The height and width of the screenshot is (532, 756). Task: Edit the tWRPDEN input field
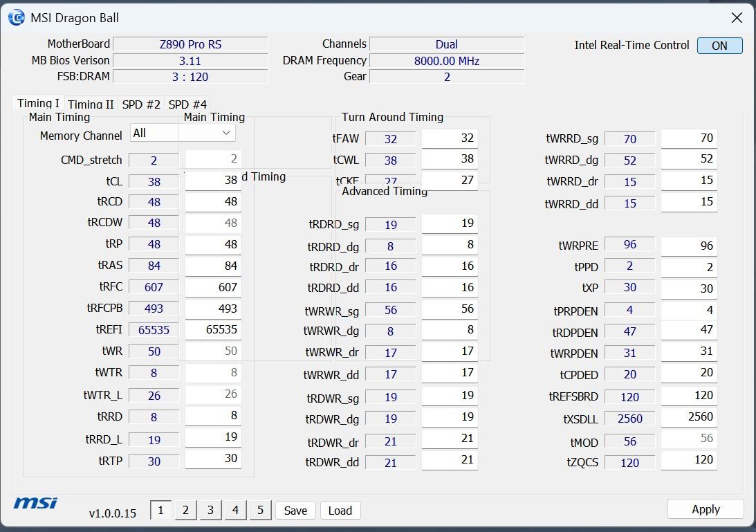coord(689,351)
